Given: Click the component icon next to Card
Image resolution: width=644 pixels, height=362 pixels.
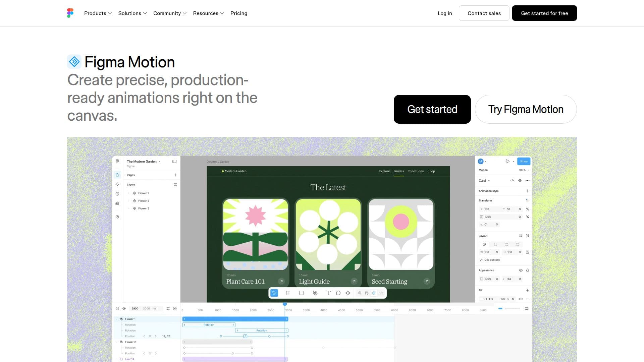Looking at the screenshot, I should pyautogui.click(x=520, y=180).
